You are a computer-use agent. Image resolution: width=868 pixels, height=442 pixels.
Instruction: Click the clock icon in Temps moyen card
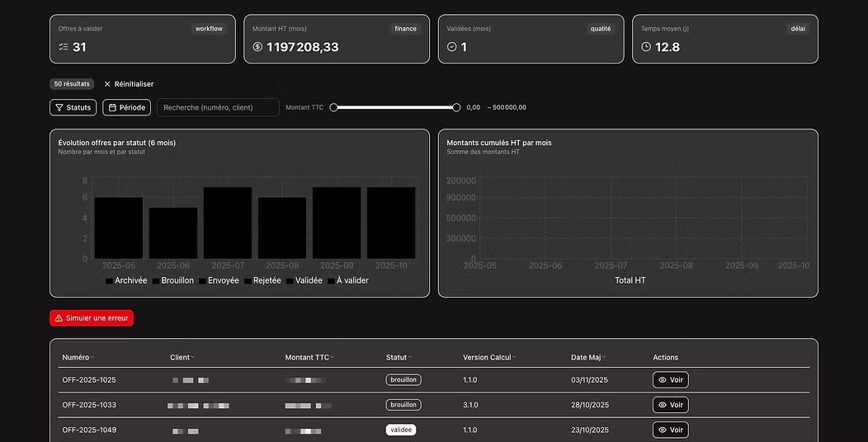pos(646,47)
